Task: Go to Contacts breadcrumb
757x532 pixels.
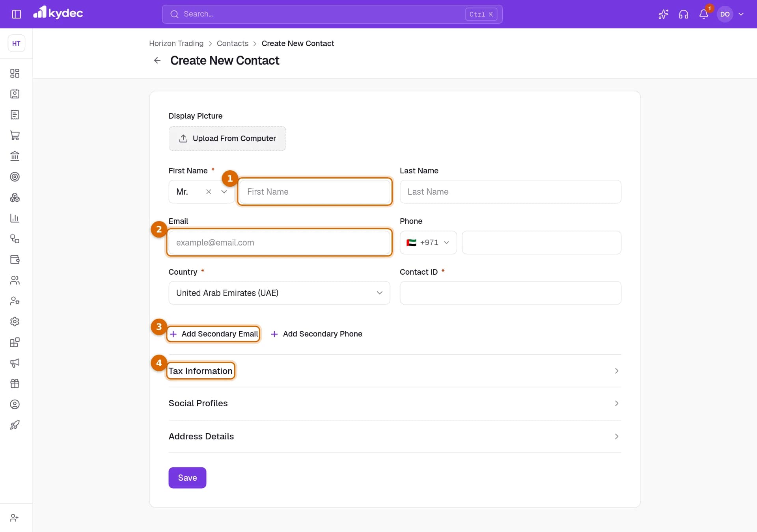Action: pos(233,43)
